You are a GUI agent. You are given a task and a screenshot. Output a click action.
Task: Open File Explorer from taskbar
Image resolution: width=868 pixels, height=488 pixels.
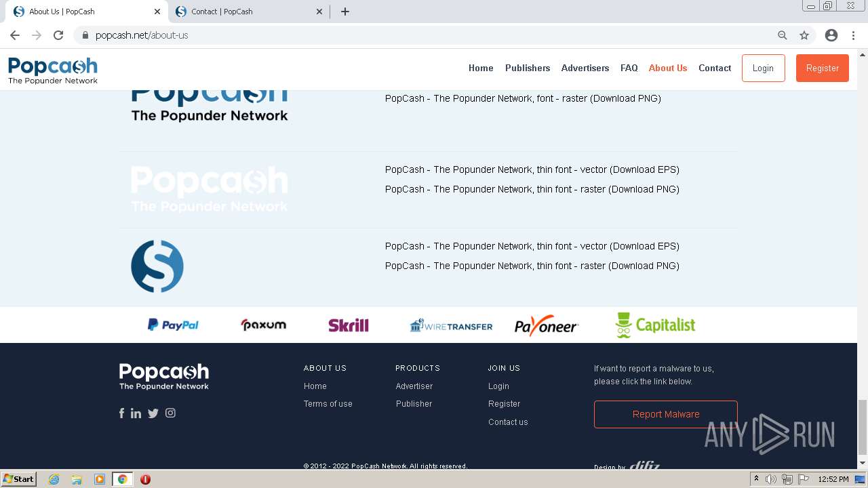click(77, 479)
